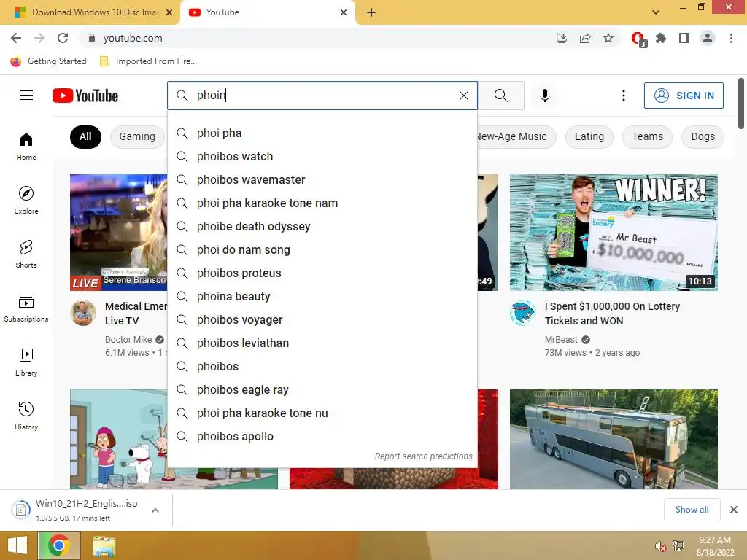Viewport: 747px width, 560px height.
Task: Close the downloads bar
Action: 734,510
